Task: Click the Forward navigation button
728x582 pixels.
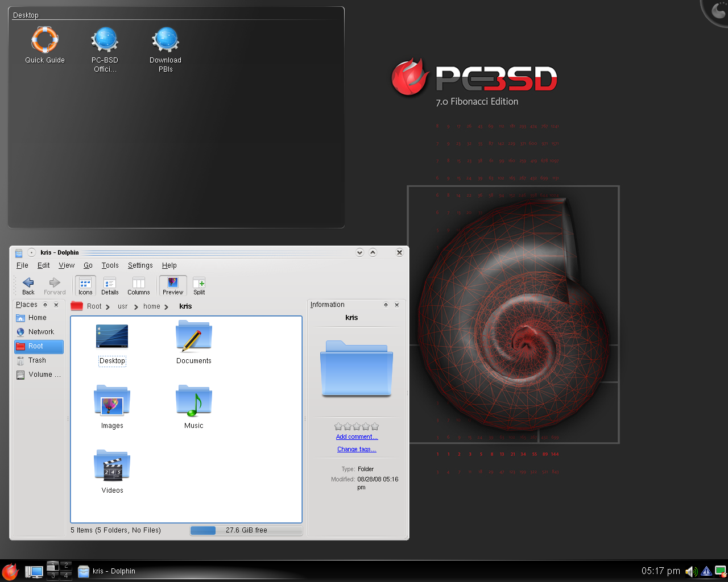Action: click(x=55, y=286)
